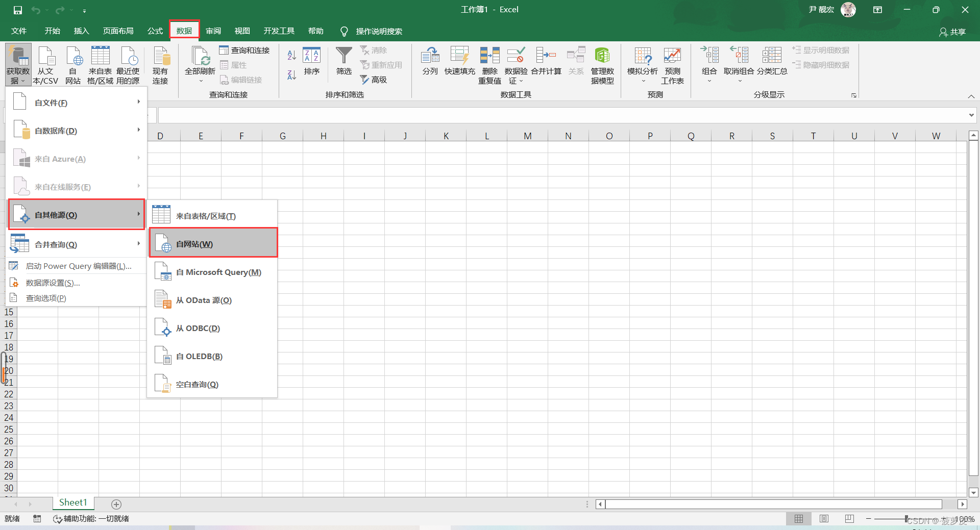The height and width of the screenshot is (530, 980).
Task: Open outline (分级显示) dialog launcher
Action: click(x=853, y=95)
